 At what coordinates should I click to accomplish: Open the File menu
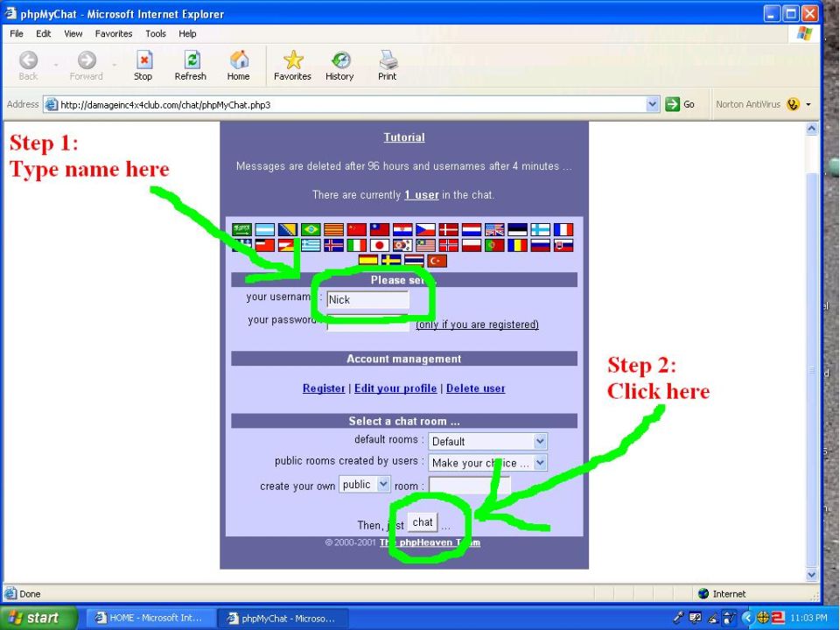pos(17,34)
